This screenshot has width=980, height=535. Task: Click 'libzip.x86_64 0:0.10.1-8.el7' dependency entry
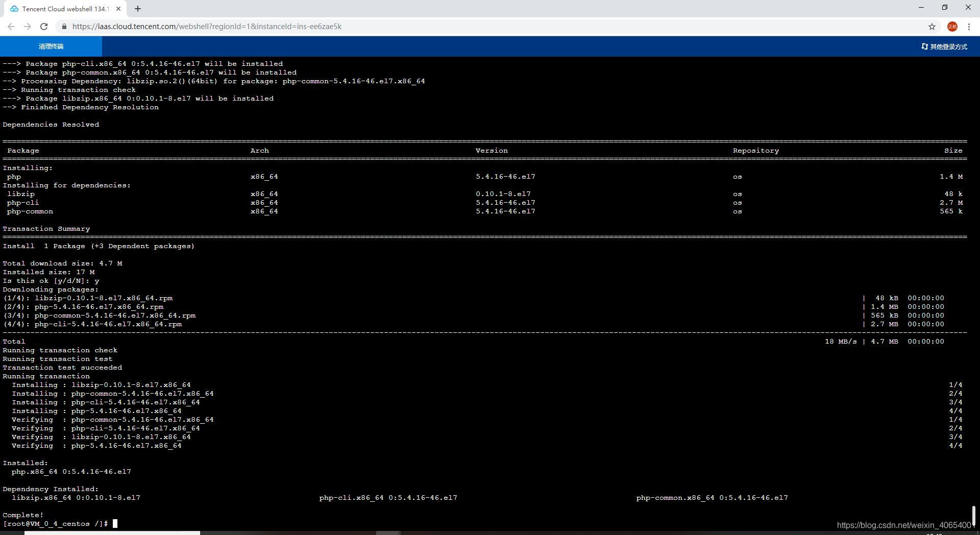pos(76,498)
